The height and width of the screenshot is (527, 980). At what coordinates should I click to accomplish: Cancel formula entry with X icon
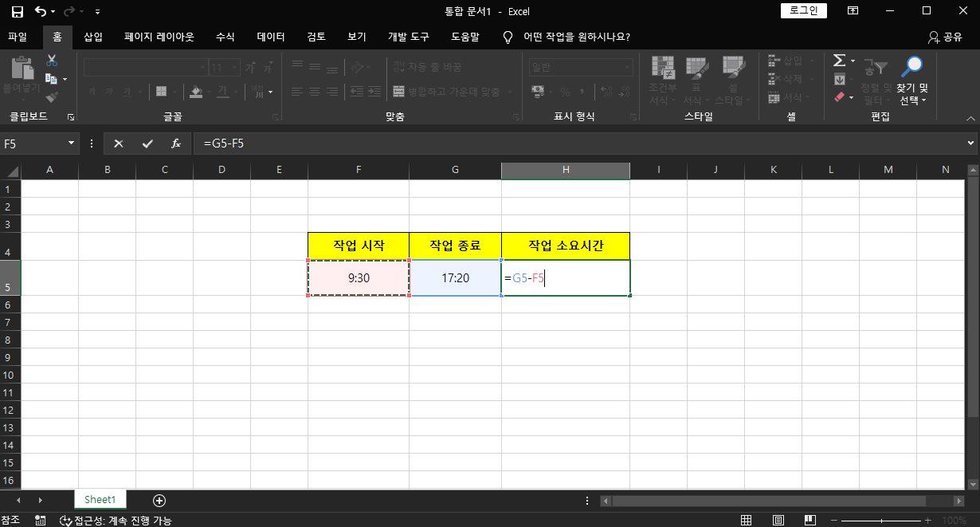click(119, 144)
